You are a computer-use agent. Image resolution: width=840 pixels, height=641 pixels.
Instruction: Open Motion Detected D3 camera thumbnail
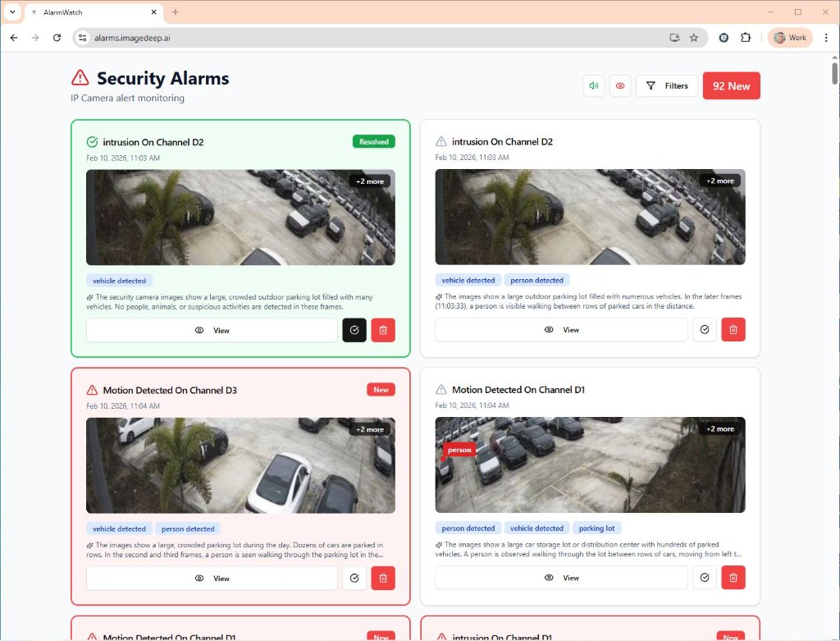click(240, 465)
